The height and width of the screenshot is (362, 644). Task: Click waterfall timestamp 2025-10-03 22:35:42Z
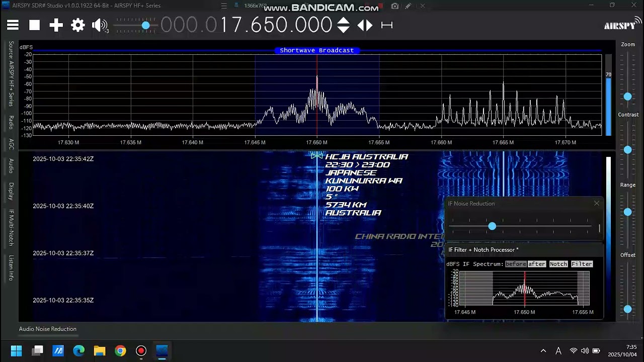(63, 159)
